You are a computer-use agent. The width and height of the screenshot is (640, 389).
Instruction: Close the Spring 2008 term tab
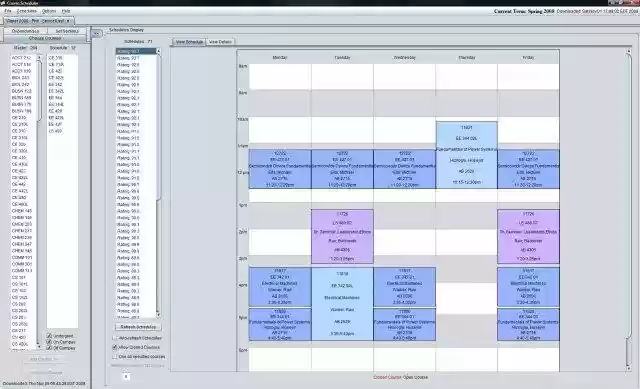68,20
